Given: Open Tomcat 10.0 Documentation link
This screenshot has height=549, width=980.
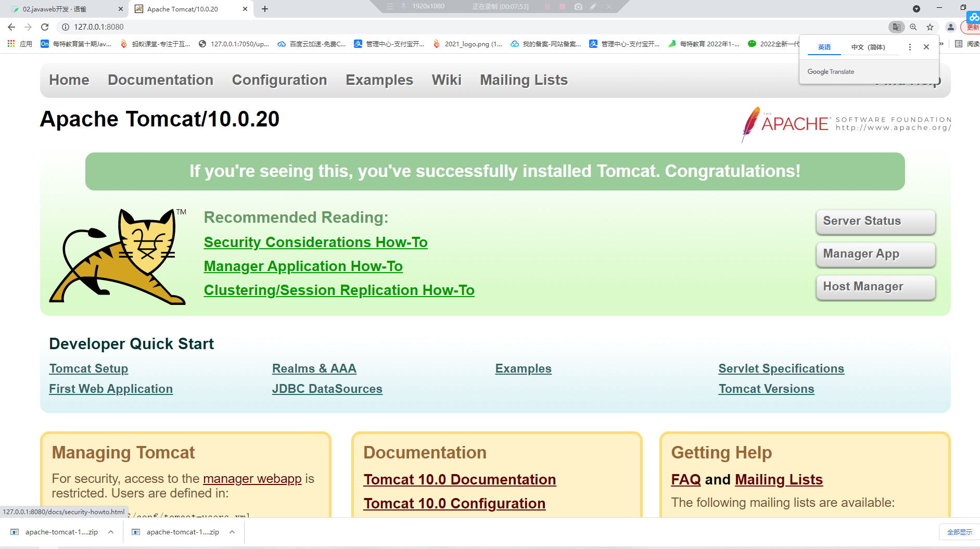Looking at the screenshot, I should 460,480.
